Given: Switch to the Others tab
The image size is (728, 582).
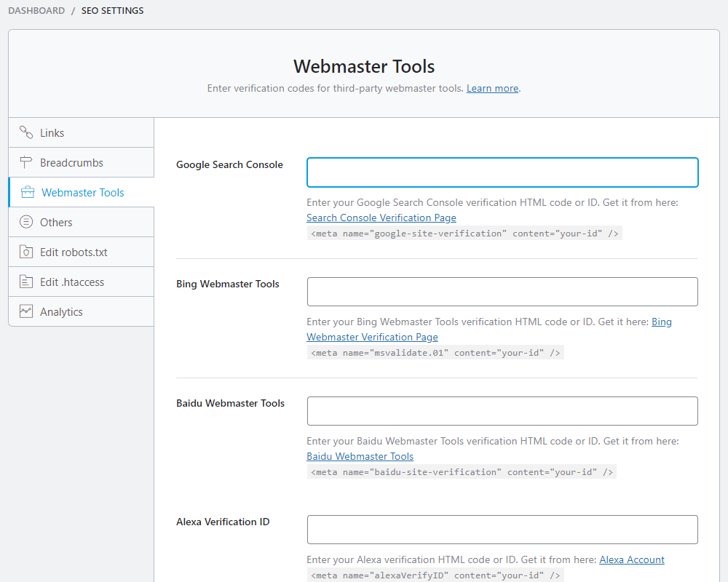Looking at the screenshot, I should point(82,222).
